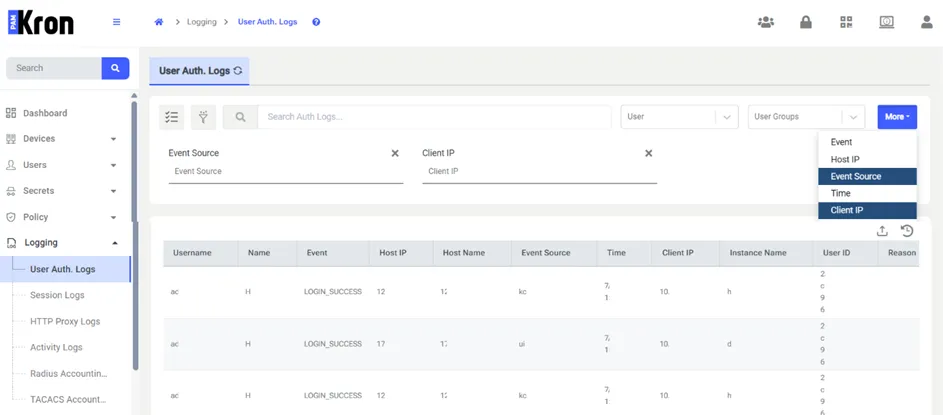Open Radius Accounting logs in sidebar

click(69, 374)
